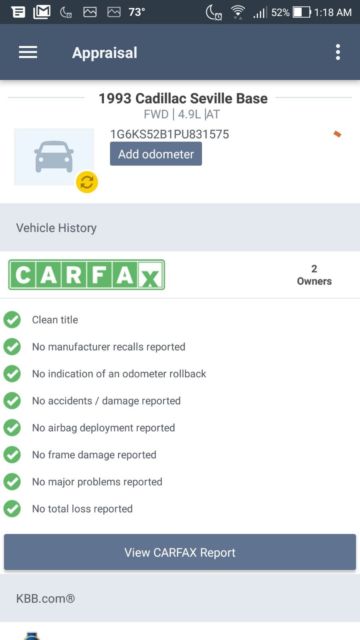Tap the check beside No total loss reported

click(12, 509)
